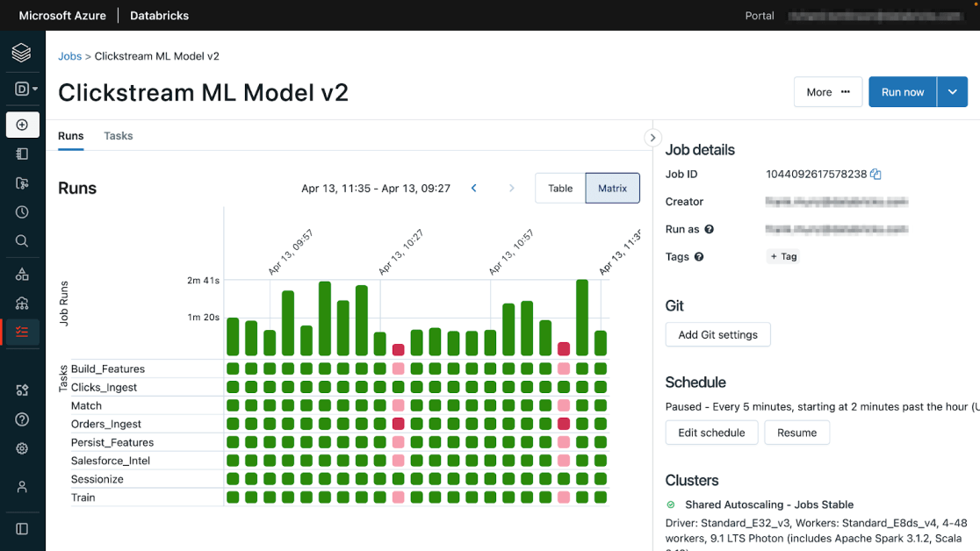Viewport: 980px width, 551px height.
Task: Open the More options menu
Action: 827,92
